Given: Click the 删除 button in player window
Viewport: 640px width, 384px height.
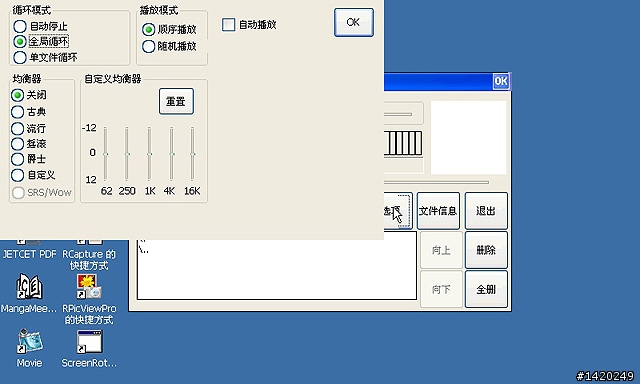Looking at the screenshot, I should (486, 250).
